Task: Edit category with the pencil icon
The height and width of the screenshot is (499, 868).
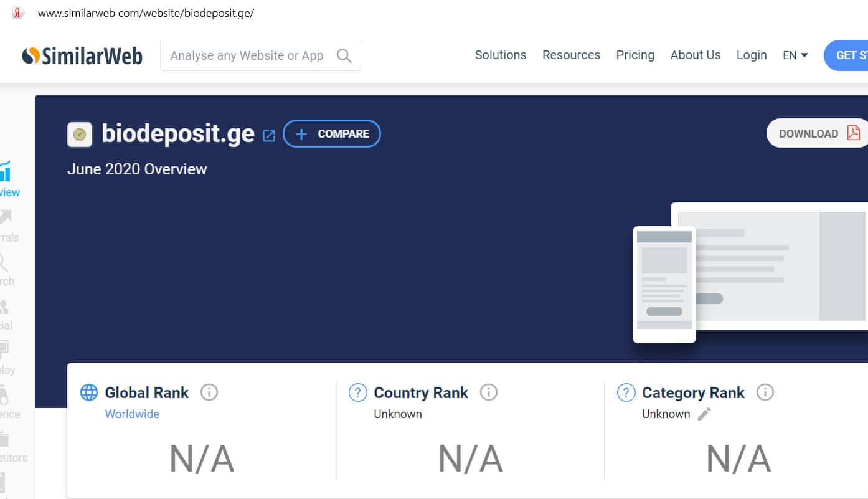Action: pyautogui.click(x=704, y=414)
